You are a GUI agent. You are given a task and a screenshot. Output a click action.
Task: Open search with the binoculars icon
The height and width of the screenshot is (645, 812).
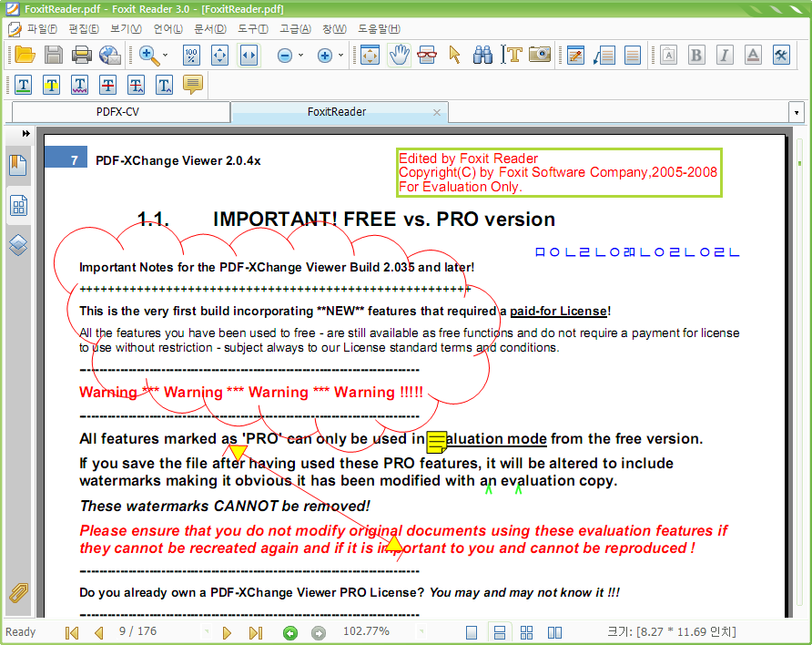click(482, 55)
